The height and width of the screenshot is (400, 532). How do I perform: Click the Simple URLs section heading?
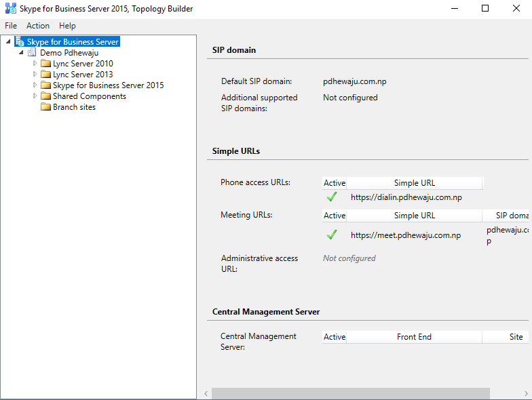pyautogui.click(x=236, y=151)
